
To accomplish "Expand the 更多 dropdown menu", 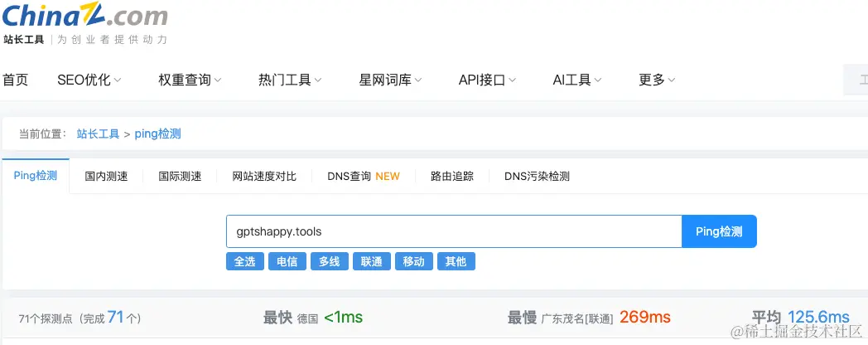I will click(657, 80).
